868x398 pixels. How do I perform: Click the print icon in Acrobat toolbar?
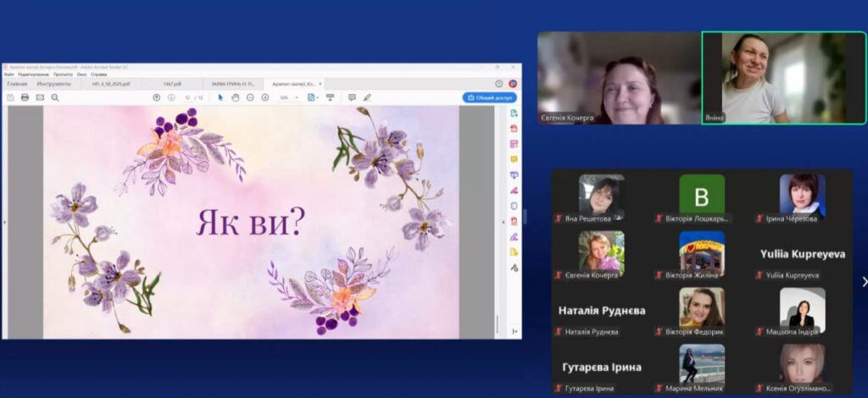click(x=25, y=97)
